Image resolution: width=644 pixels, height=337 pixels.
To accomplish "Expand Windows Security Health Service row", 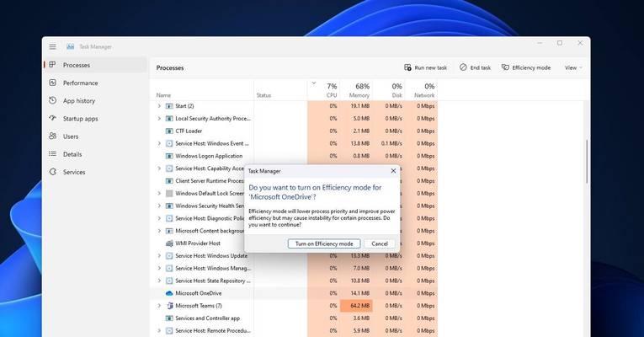I will [x=159, y=206].
